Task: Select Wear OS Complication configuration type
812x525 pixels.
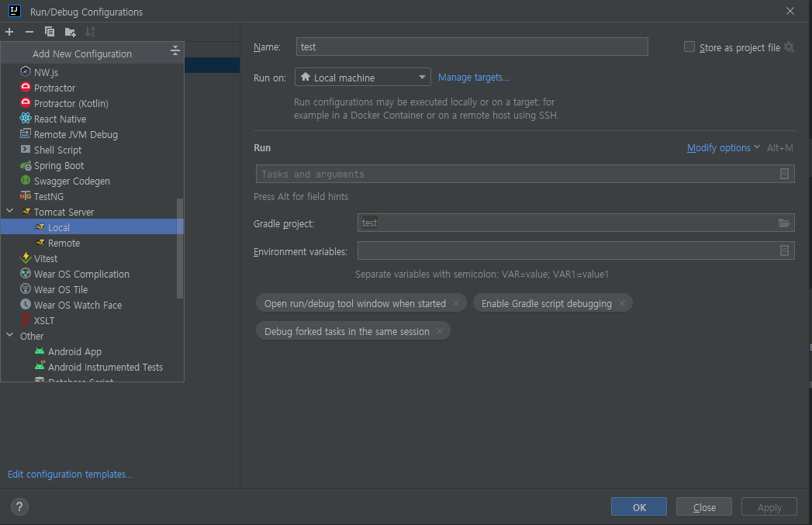Action: 92,274
